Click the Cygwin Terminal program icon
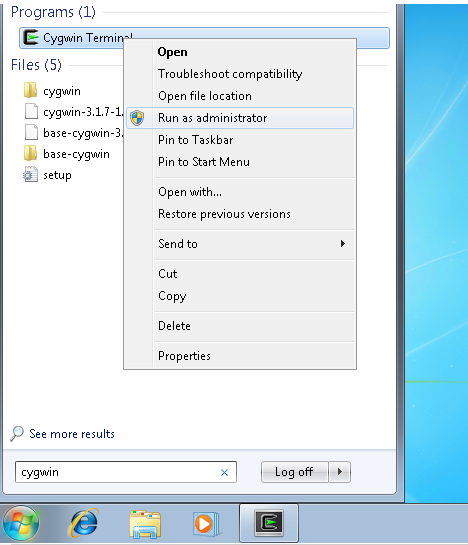This screenshot has width=468, height=545. 31,38
